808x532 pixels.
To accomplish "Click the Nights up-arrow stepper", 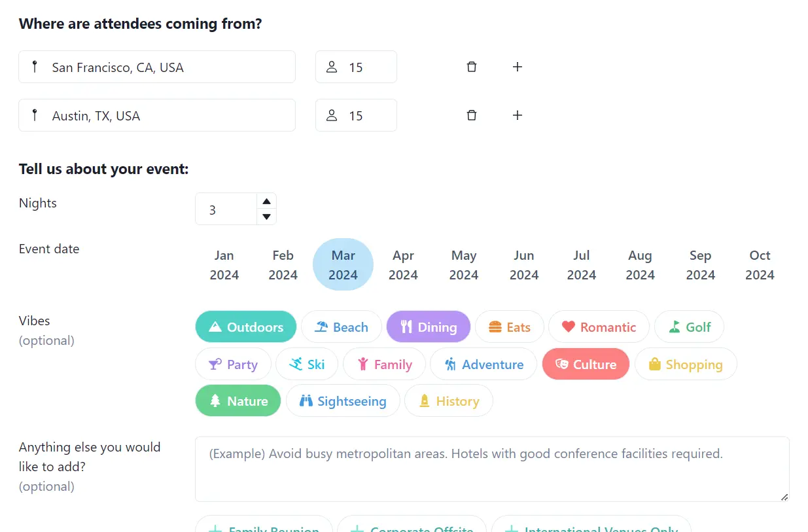I will pos(266,201).
